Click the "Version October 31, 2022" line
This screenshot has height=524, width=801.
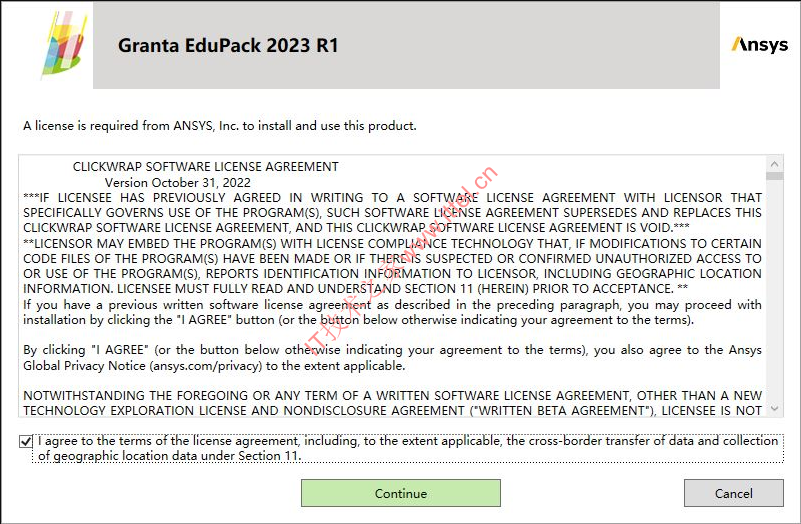178,182
